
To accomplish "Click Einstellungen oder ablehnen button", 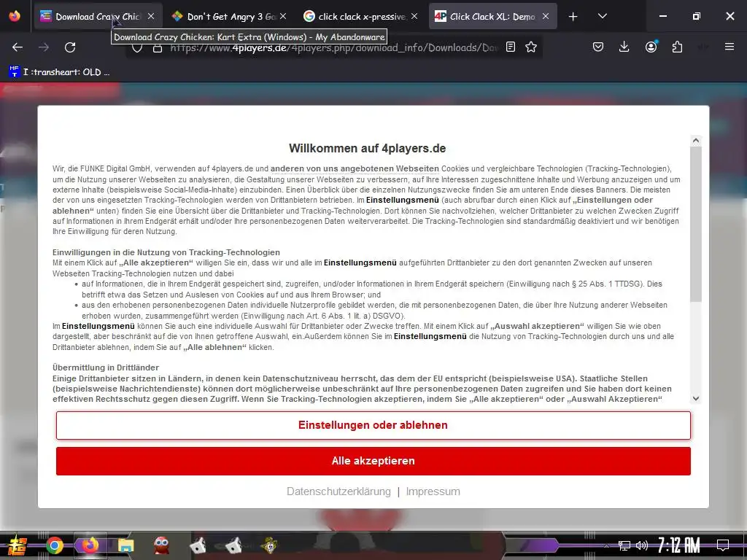I will tap(373, 425).
